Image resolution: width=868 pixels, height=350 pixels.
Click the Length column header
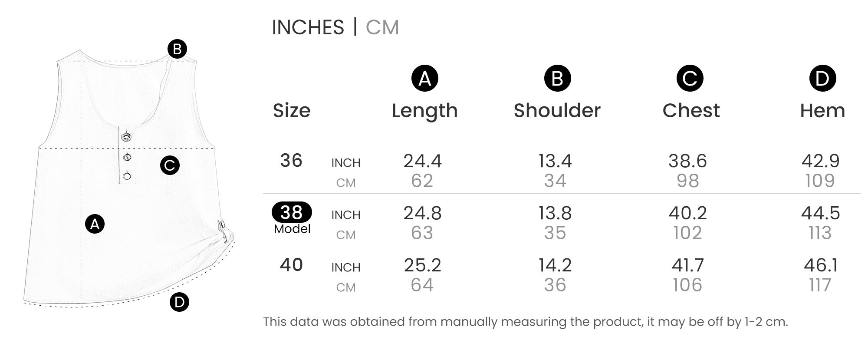pyautogui.click(x=424, y=111)
